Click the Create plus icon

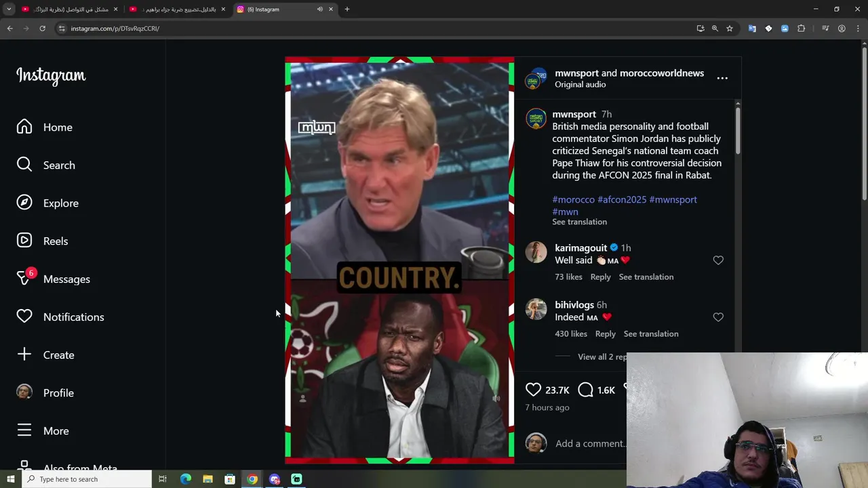coord(24,354)
